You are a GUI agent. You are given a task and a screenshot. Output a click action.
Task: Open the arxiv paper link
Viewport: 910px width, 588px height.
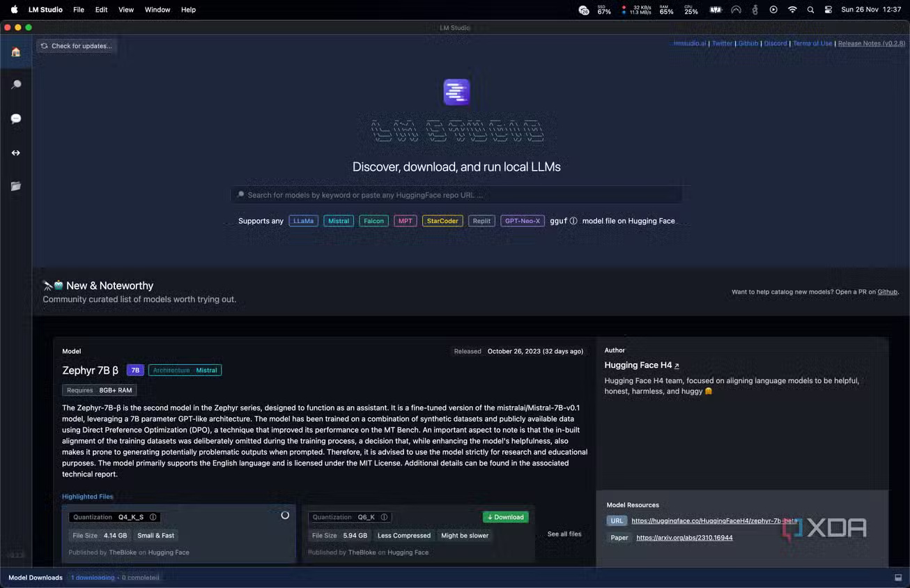[x=684, y=538]
